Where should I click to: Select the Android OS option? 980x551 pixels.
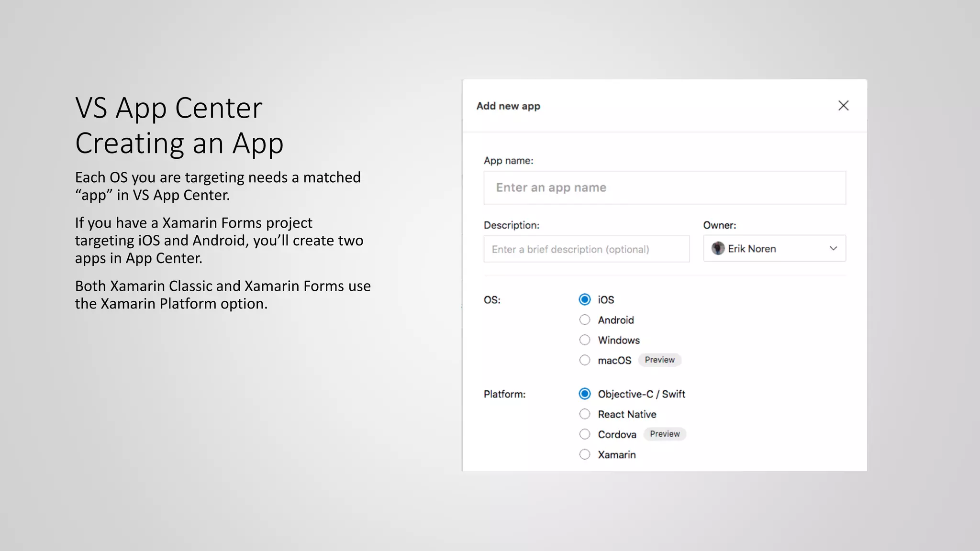coord(585,320)
